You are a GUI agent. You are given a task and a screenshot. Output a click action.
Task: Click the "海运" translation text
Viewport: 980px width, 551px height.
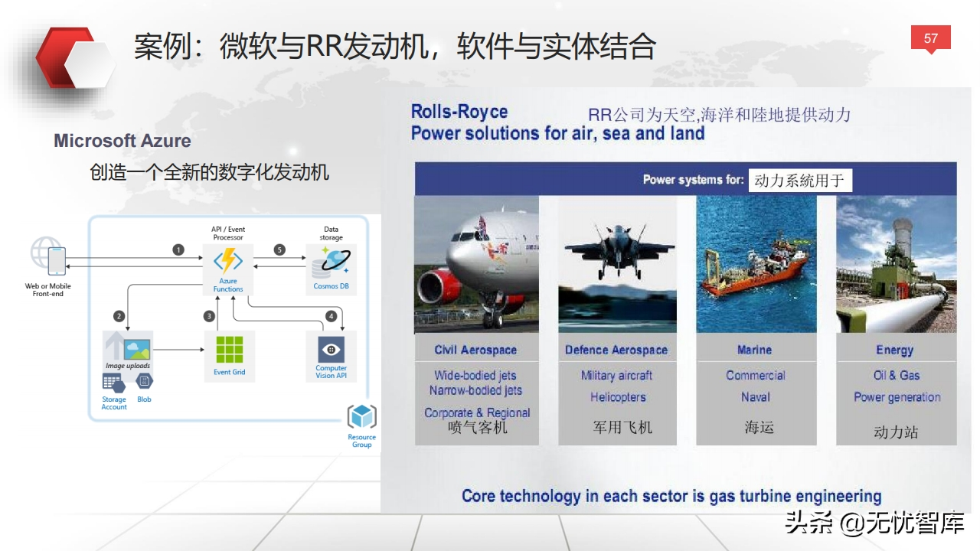[759, 427]
